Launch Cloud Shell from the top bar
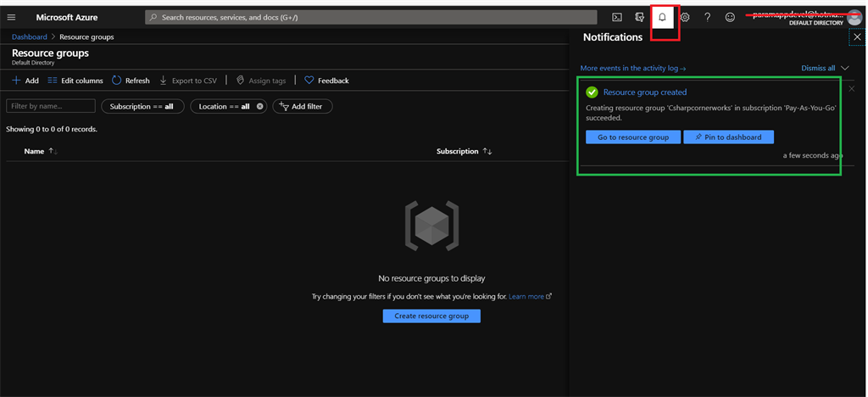 [x=617, y=17]
